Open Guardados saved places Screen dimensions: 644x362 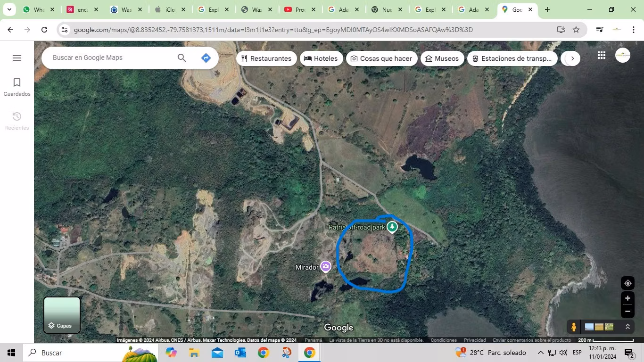click(x=17, y=87)
